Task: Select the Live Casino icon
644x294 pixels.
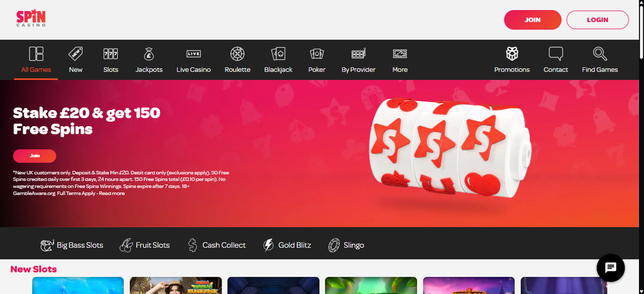Action: pos(194,54)
